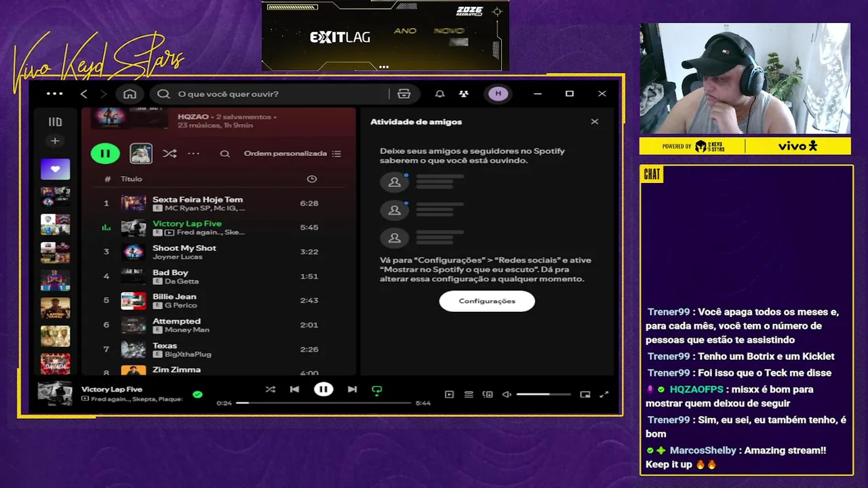
Task: Select track Bad Boy
Action: point(219,277)
